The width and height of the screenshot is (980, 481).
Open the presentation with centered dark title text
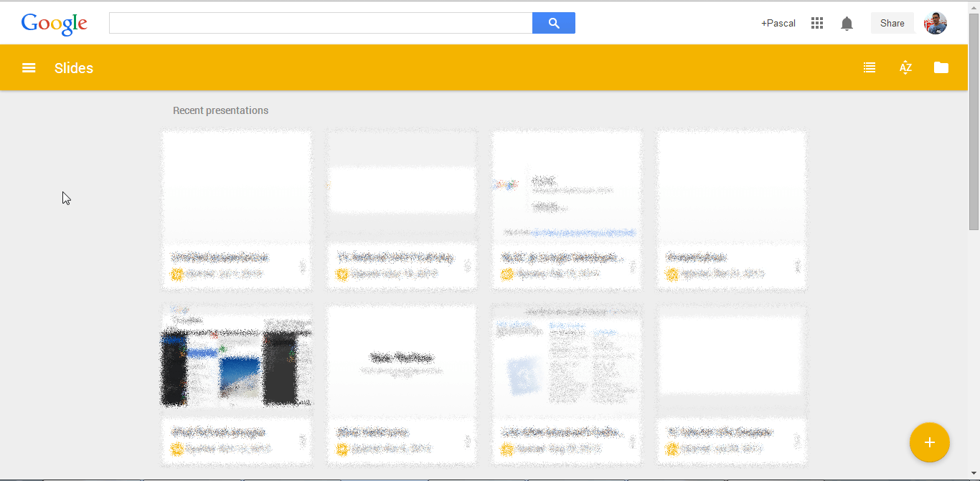point(402,362)
